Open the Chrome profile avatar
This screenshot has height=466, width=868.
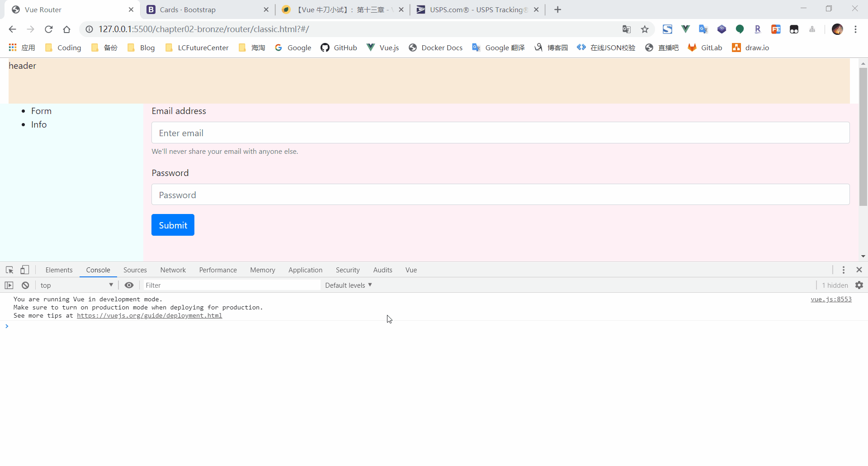tap(837, 29)
